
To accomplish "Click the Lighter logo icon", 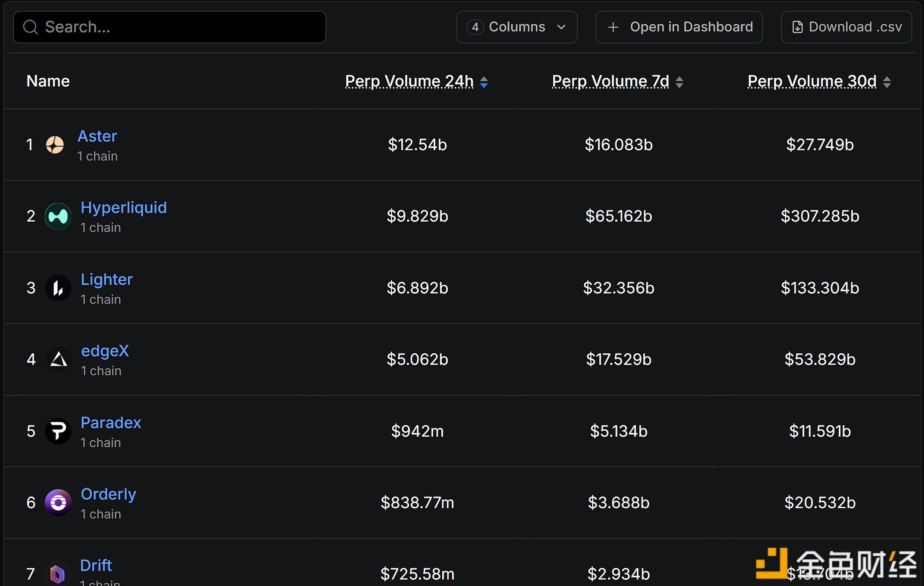I will (x=58, y=288).
